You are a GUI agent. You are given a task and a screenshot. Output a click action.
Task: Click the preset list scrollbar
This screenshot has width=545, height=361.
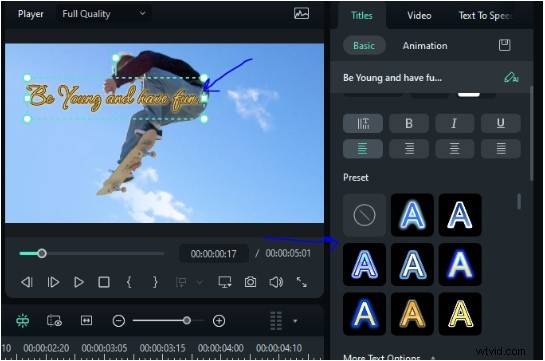(519, 202)
